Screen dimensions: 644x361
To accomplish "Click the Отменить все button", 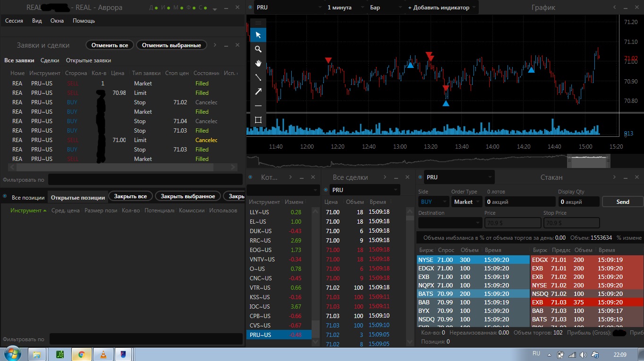I will [110, 45].
